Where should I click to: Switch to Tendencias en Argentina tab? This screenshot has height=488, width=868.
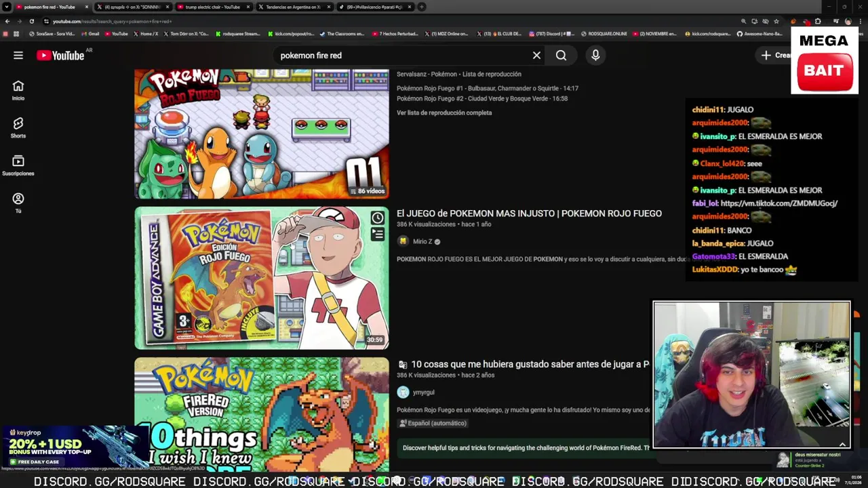click(293, 7)
